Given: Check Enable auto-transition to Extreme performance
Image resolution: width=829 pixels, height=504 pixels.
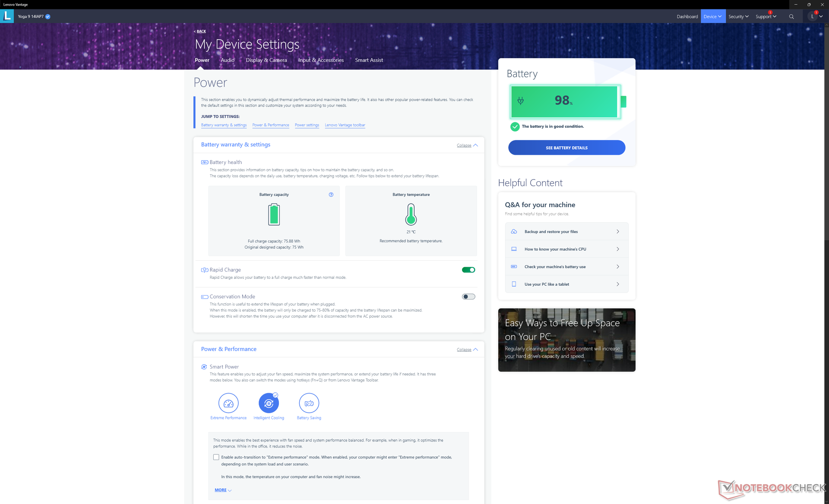Looking at the screenshot, I should [x=216, y=457].
